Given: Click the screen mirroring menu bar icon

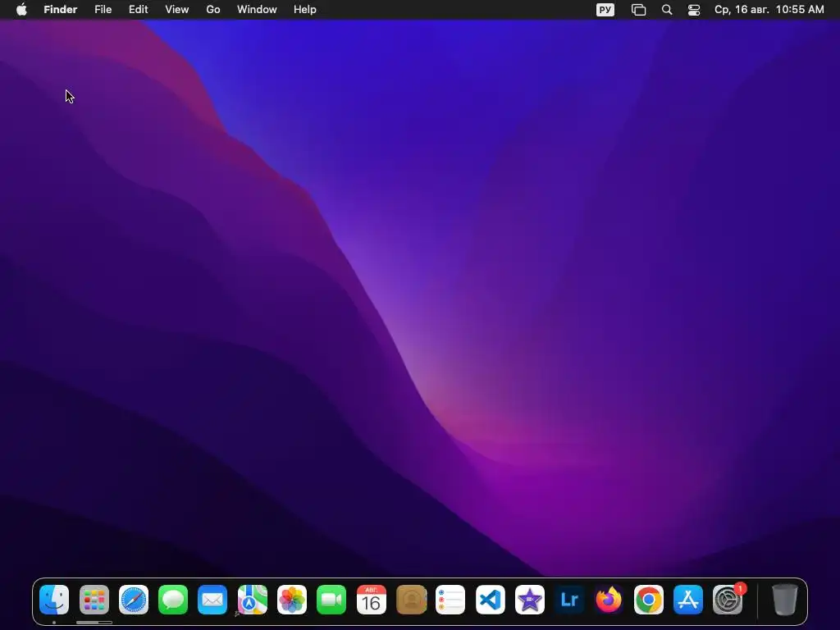Looking at the screenshot, I should click(638, 10).
